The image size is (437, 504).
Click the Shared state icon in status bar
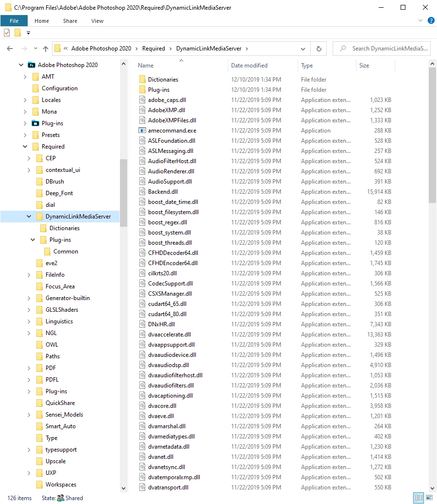pos(60,498)
